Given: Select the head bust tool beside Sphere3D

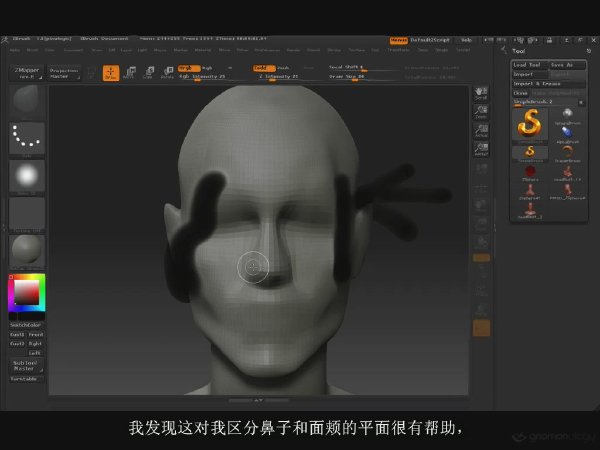Looking at the screenshot, I should pos(567,173).
